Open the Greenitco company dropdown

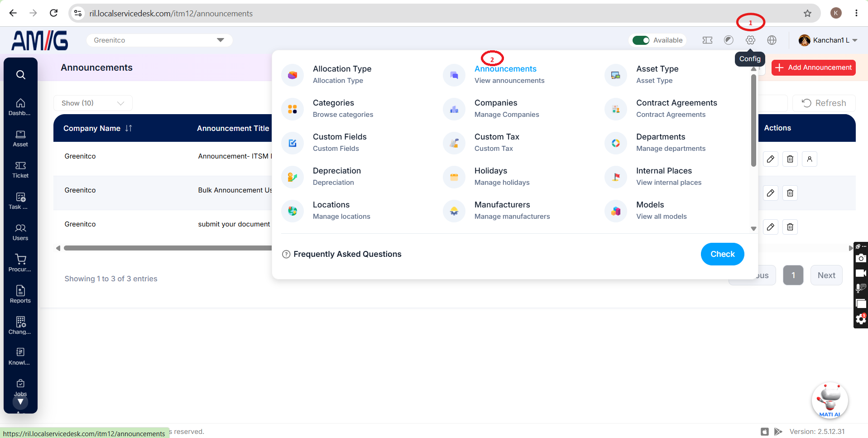[x=159, y=40]
